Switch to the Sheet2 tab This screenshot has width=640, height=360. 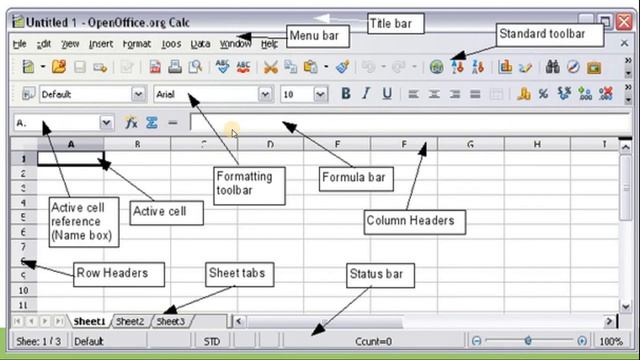(130, 322)
